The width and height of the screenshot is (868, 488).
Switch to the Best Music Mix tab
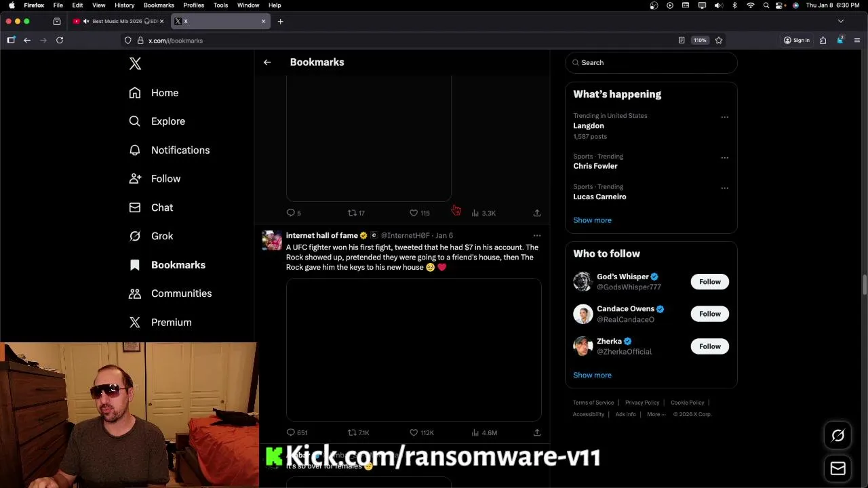coord(119,21)
